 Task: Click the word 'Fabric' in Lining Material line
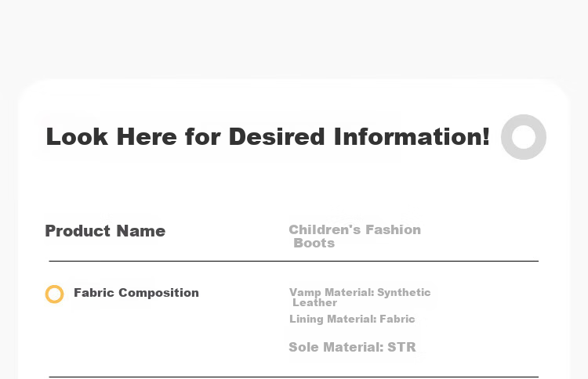397,319
